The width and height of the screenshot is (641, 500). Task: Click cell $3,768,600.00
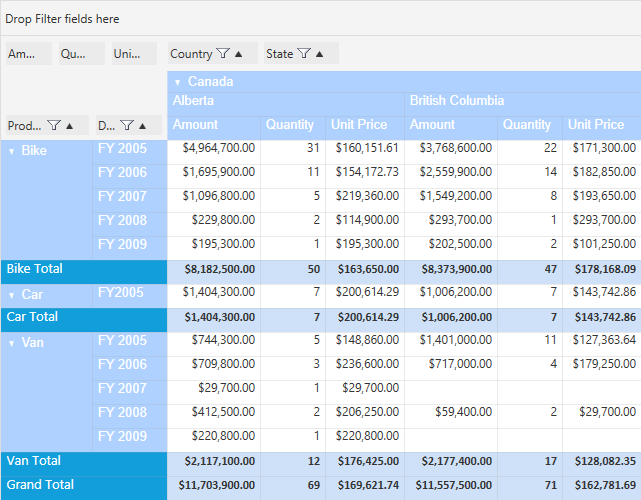[451, 152]
